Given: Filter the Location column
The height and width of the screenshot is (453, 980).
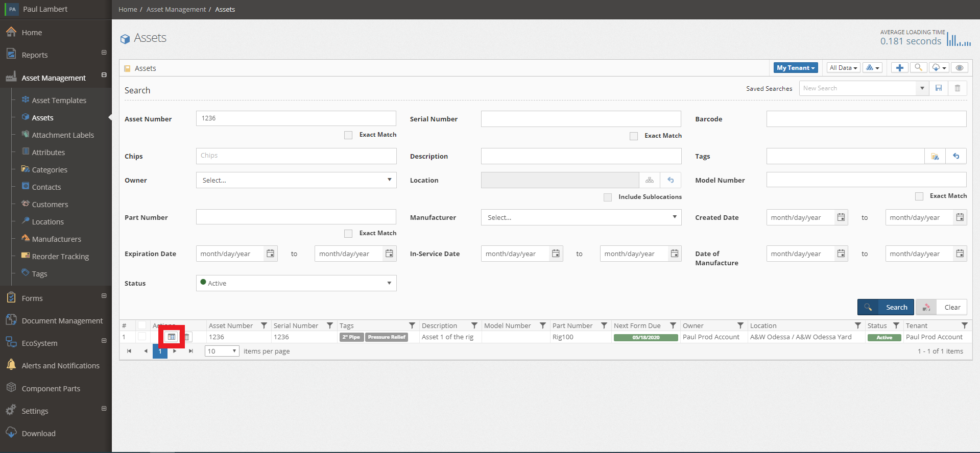Looking at the screenshot, I should [858, 325].
